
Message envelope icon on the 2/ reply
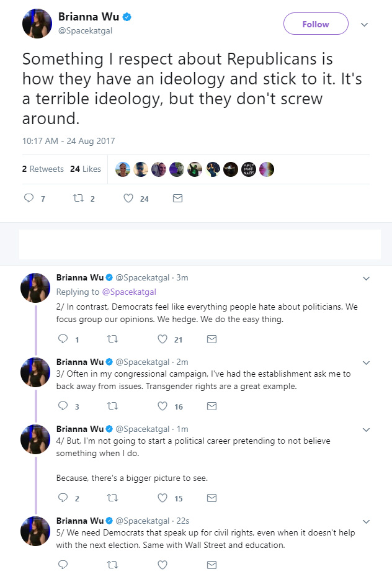tap(212, 339)
